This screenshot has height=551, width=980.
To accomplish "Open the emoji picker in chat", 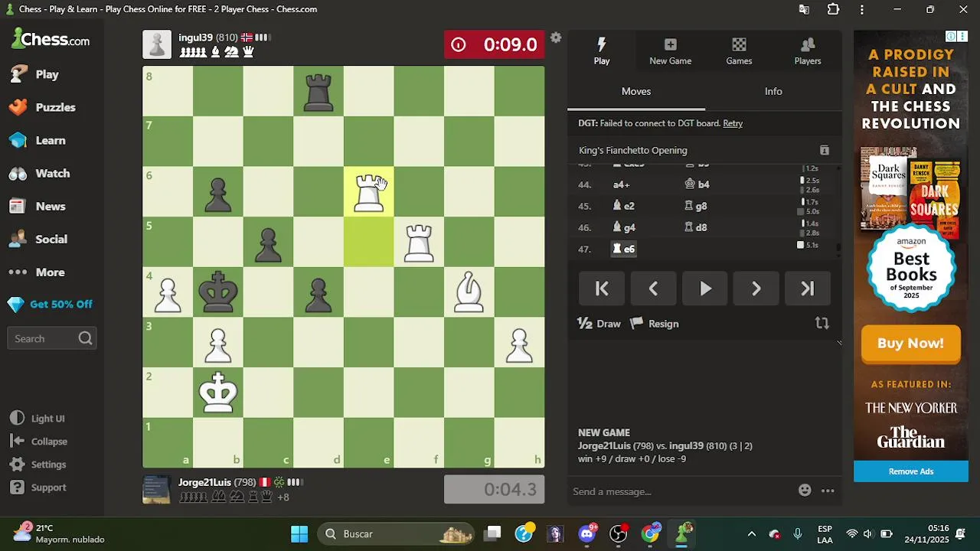I will point(805,491).
